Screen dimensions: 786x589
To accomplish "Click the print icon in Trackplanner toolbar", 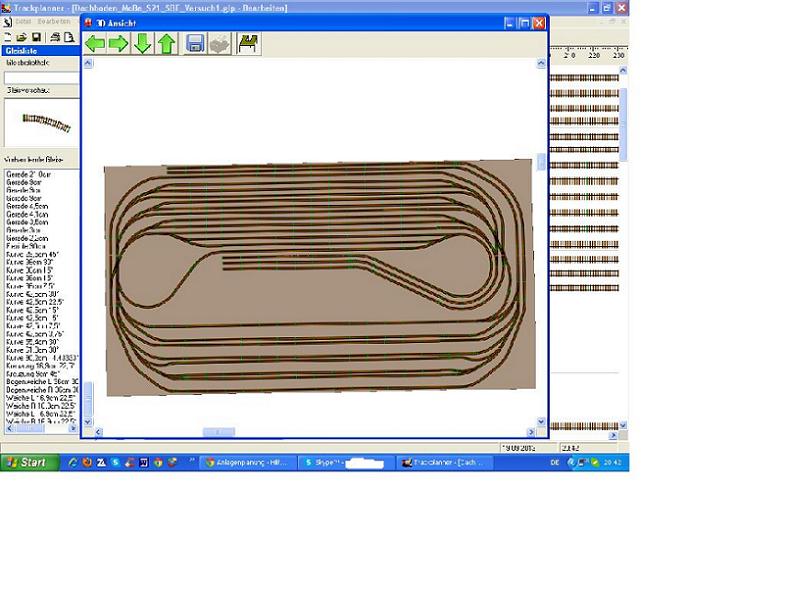I will (55, 37).
